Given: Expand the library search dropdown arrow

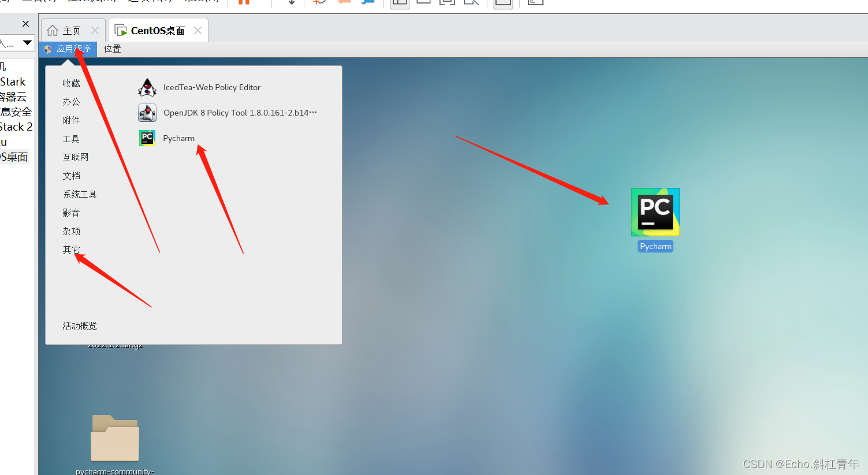Looking at the screenshot, I should coord(27,43).
